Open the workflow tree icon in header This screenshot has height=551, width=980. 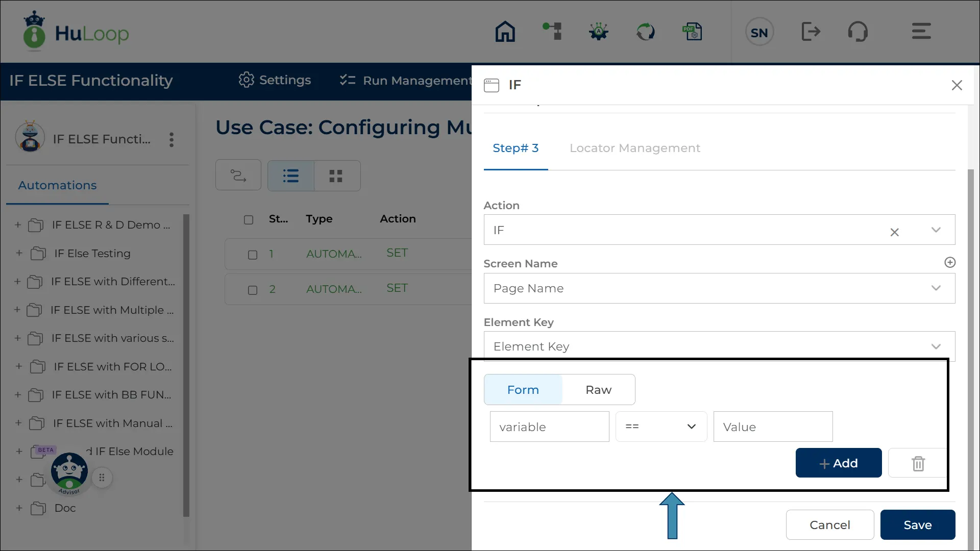point(552,32)
